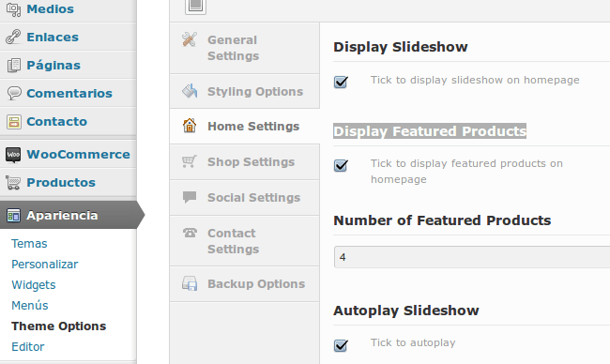Image resolution: width=610 pixels, height=364 pixels.
Task: Click the Productos shopping cart icon
Action: point(13,182)
